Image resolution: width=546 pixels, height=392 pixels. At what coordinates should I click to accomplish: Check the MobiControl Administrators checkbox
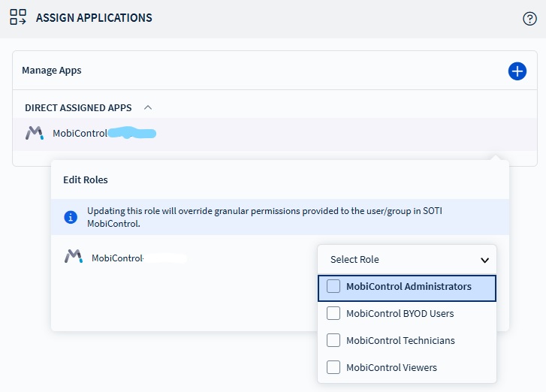click(x=333, y=287)
